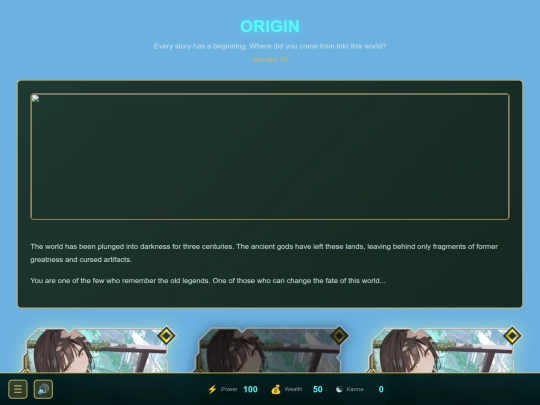540x405 pixels.
Task: Click the money bag Wealth icon
Action: point(276,389)
